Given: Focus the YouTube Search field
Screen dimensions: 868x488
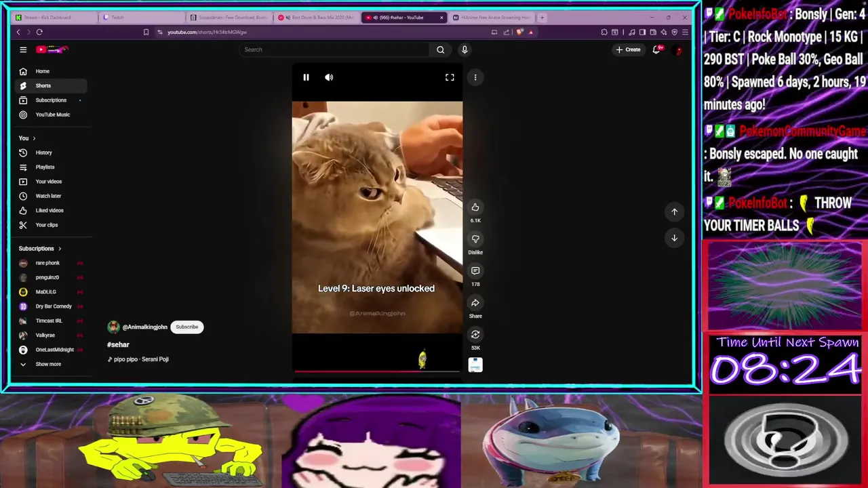Looking at the screenshot, I should coord(336,49).
